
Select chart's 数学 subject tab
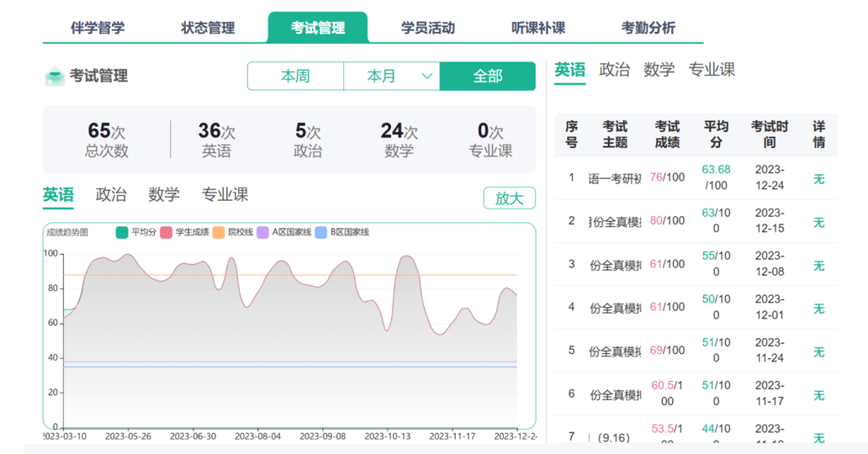click(x=164, y=195)
